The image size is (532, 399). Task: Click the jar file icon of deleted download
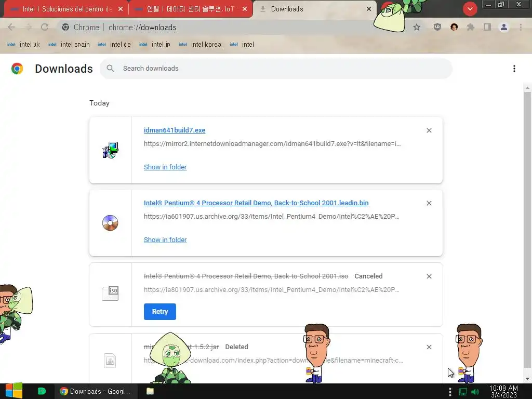coord(110,361)
